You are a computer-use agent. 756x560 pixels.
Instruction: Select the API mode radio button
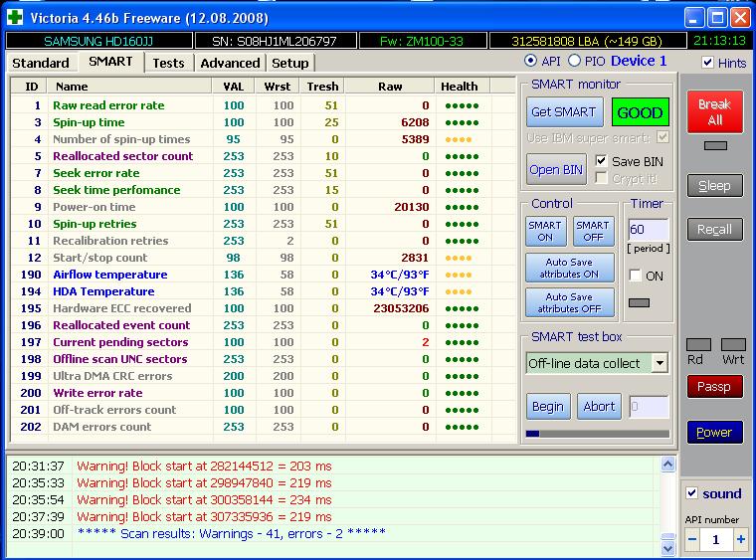(x=530, y=62)
